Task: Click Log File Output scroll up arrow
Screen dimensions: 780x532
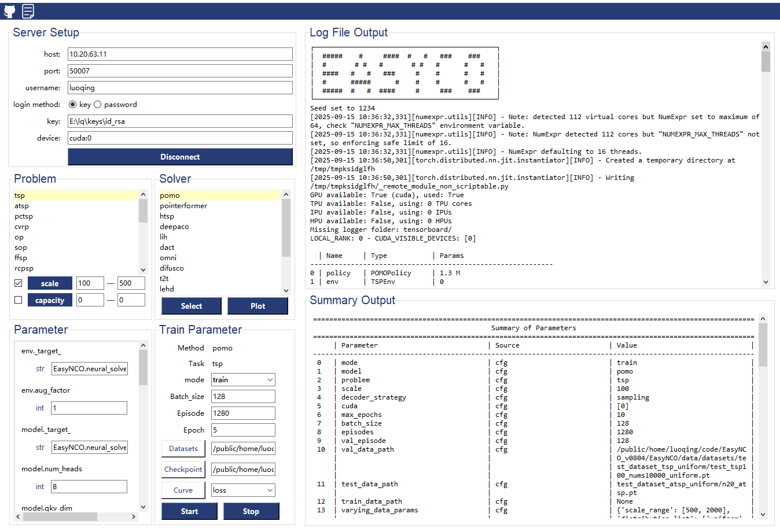Action: [x=766, y=47]
